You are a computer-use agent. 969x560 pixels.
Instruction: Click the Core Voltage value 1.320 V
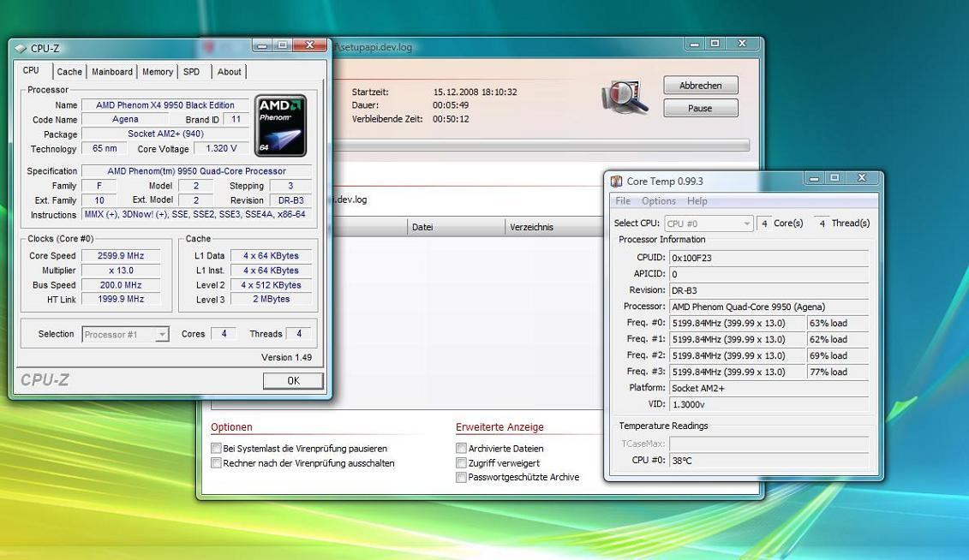point(221,148)
